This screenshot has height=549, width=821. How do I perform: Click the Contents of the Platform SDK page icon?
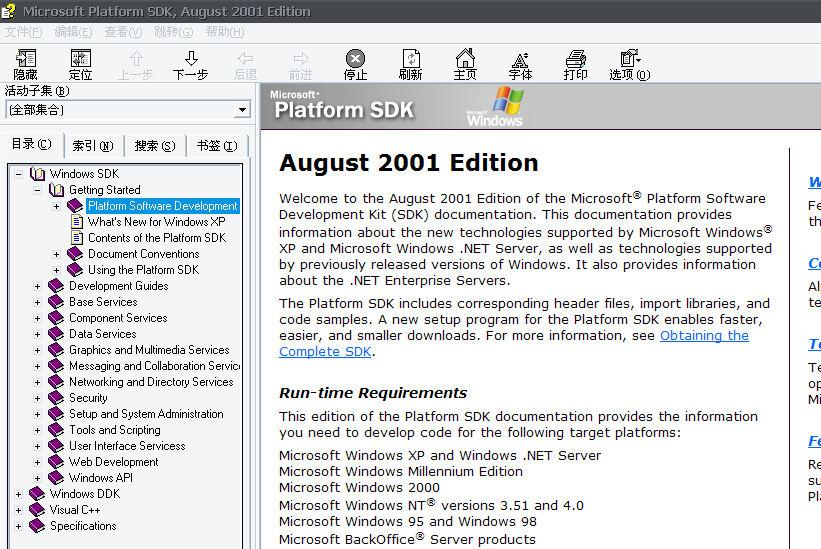tap(77, 238)
